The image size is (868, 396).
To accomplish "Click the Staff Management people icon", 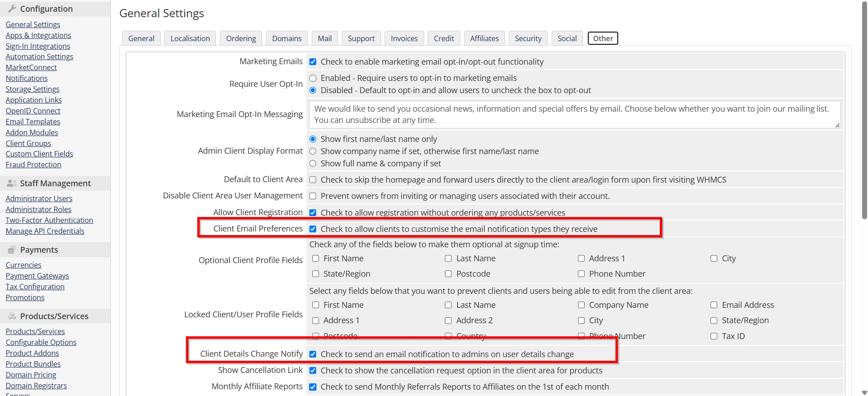I will 12,183.
